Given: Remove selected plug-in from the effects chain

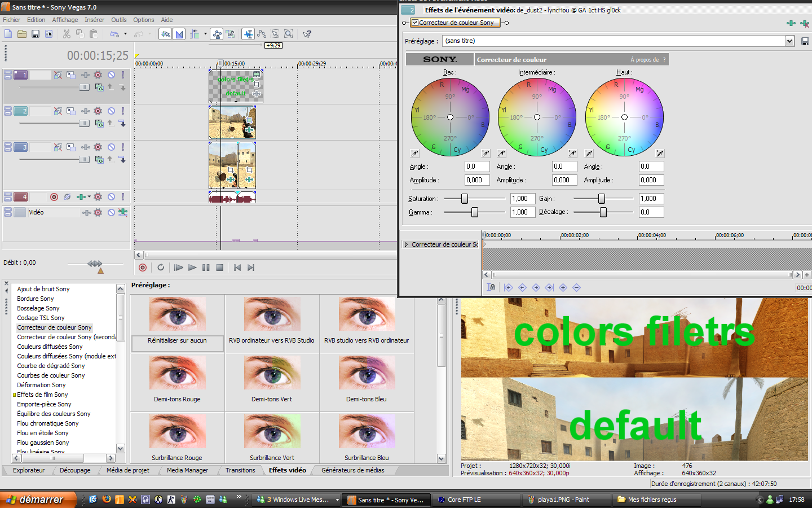Looking at the screenshot, I should 805,23.
